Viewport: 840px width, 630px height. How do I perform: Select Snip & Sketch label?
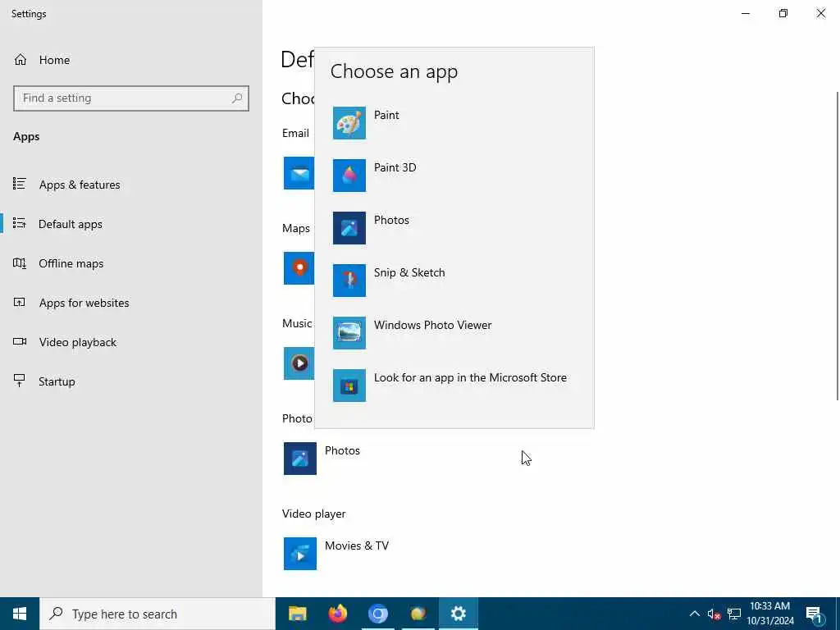click(x=409, y=272)
